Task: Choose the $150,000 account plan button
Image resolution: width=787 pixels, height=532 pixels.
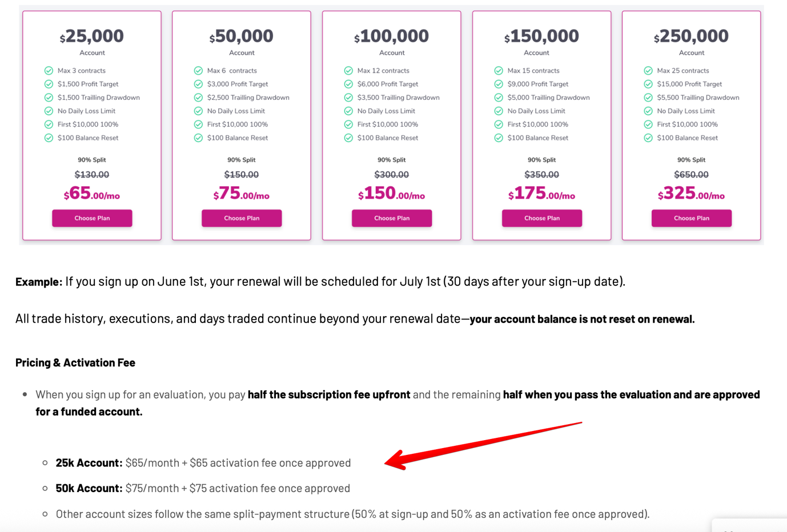Action: point(542,218)
